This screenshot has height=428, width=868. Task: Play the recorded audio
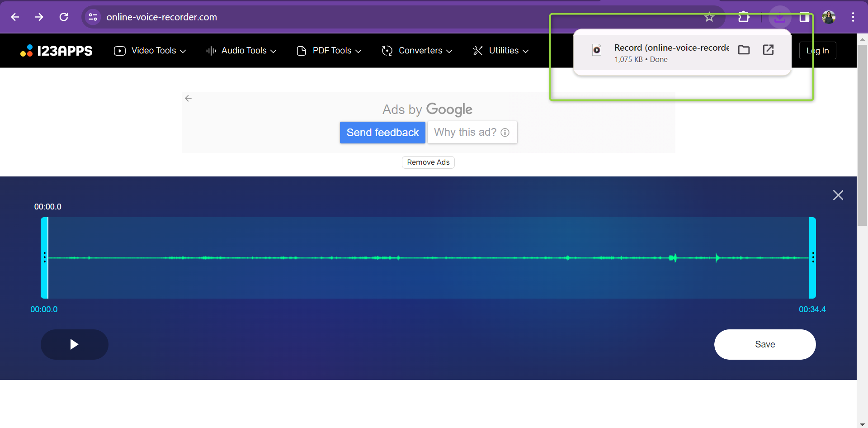[75, 344]
